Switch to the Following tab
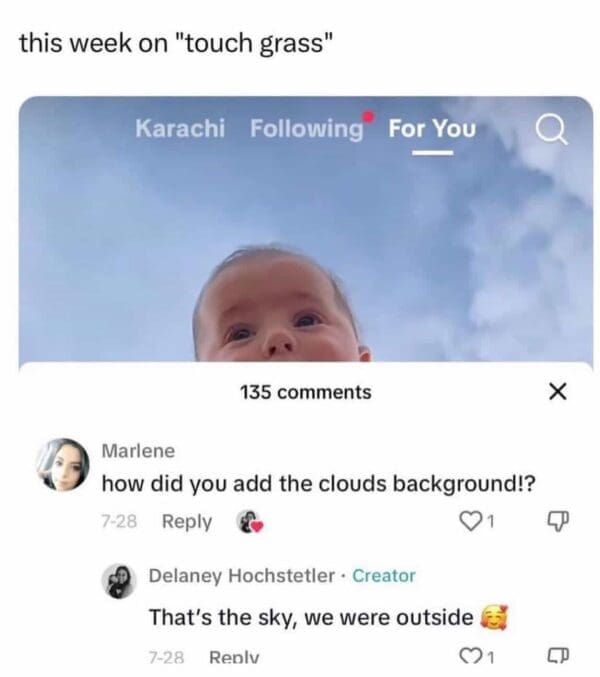 (x=307, y=129)
